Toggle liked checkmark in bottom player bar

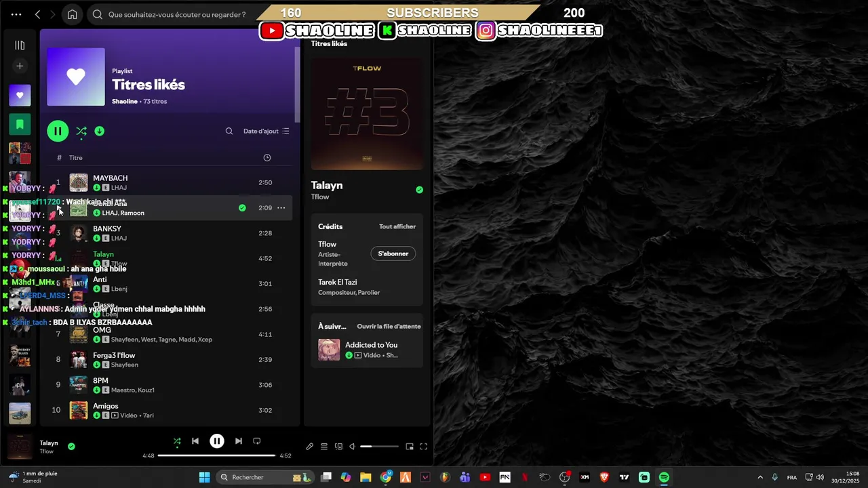(71, 447)
